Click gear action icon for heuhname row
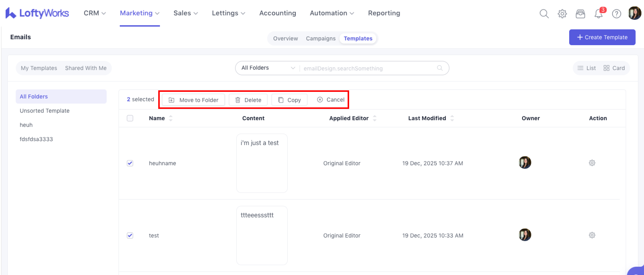Image resolution: width=644 pixels, height=275 pixels. tap(592, 163)
